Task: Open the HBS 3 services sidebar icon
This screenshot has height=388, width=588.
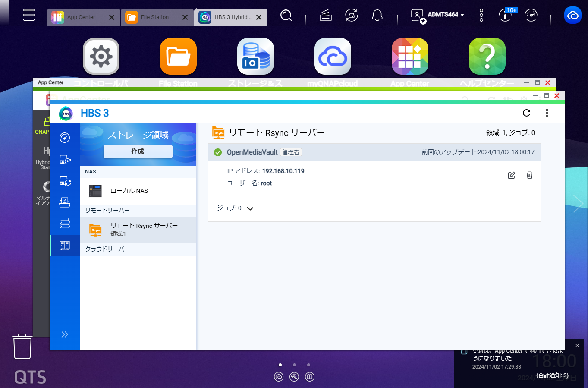Action: coord(65,224)
